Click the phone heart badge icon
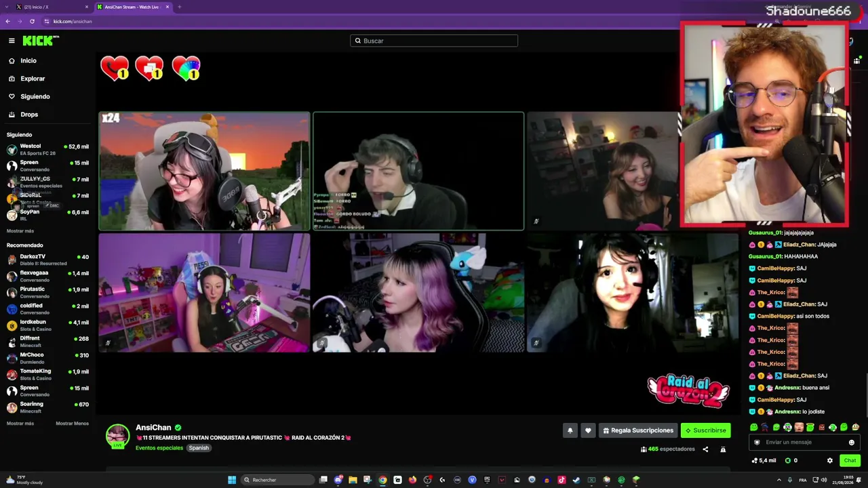The height and width of the screenshot is (488, 868). 115,68
